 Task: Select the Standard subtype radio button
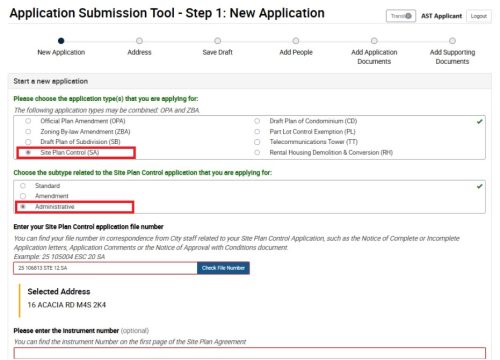(x=23, y=186)
